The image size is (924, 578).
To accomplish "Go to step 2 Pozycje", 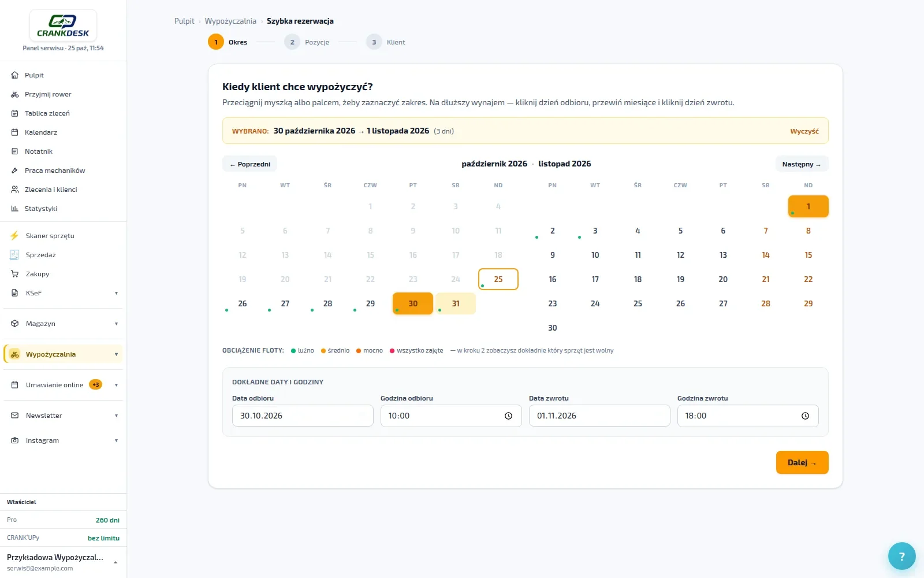I will tap(307, 42).
